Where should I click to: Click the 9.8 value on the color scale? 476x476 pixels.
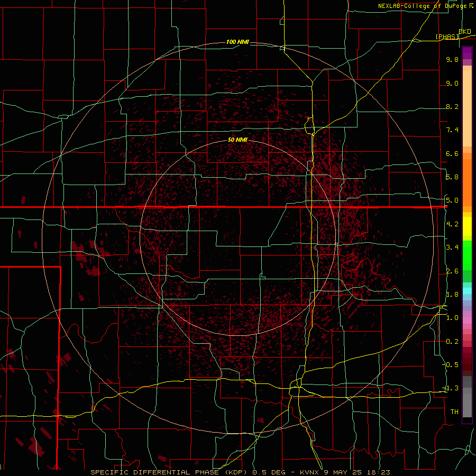click(452, 59)
